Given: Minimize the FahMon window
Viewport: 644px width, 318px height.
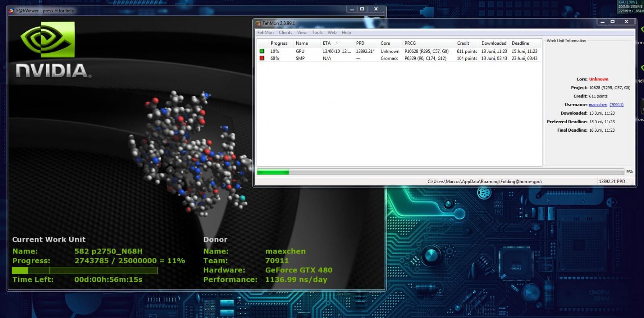Looking at the screenshot, I should 603,22.
